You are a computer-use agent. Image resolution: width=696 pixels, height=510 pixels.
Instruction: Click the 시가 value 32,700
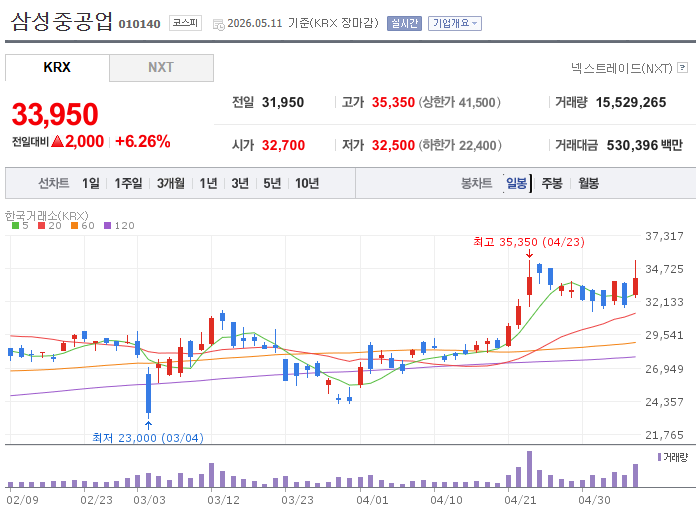[x=283, y=145]
